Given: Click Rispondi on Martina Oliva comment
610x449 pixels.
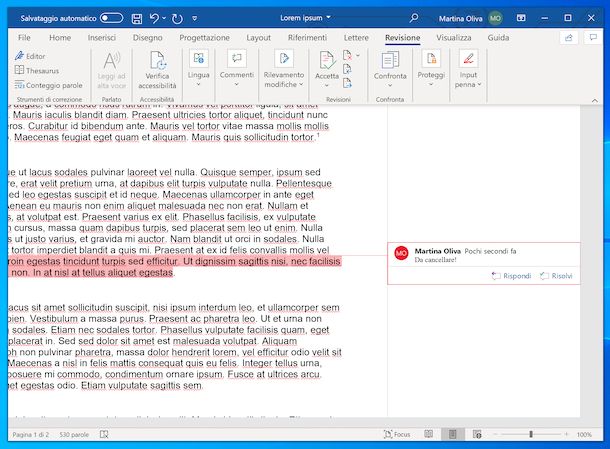Looking at the screenshot, I should (x=512, y=276).
